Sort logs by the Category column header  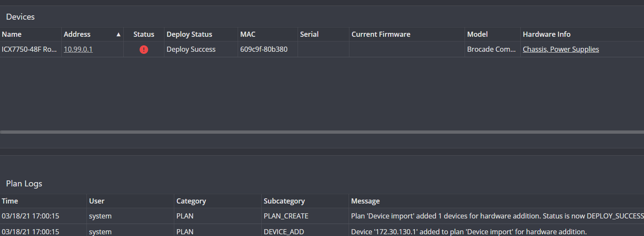[191, 201]
